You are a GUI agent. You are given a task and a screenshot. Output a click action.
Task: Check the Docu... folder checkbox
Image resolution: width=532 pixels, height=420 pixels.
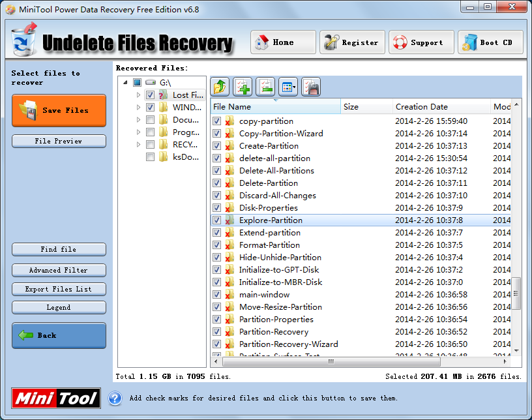151,119
